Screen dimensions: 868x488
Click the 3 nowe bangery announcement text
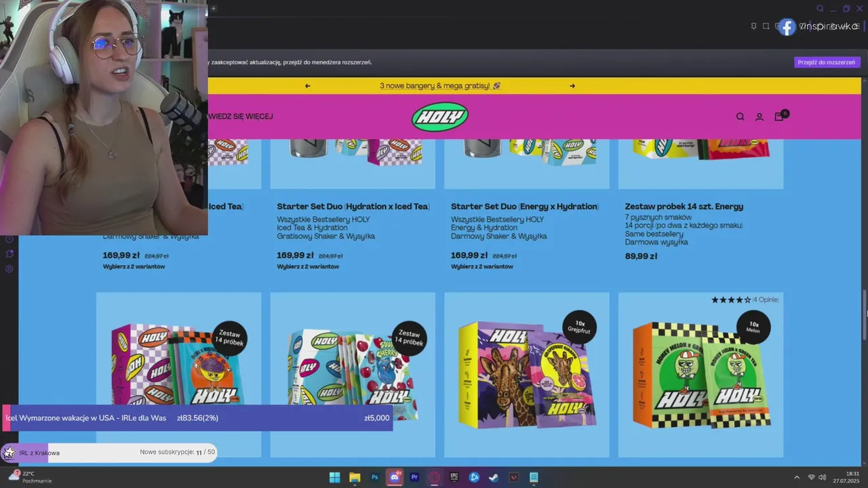tap(440, 86)
